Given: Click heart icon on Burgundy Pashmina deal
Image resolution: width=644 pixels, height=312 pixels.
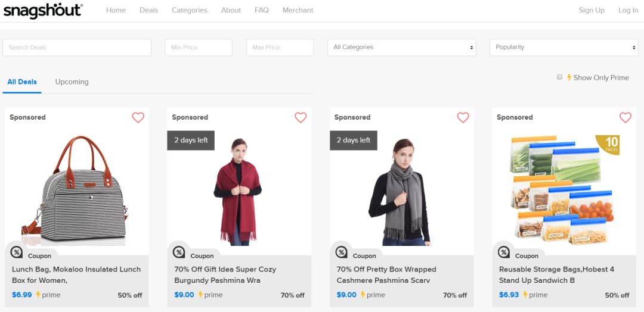Looking at the screenshot, I should [301, 117].
